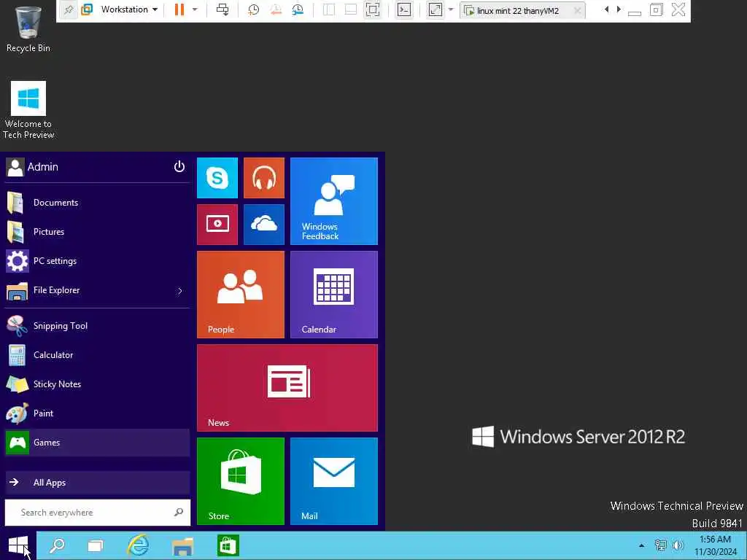747x560 pixels.
Task: Open the News tile
Action: click(x=287, y=388)
